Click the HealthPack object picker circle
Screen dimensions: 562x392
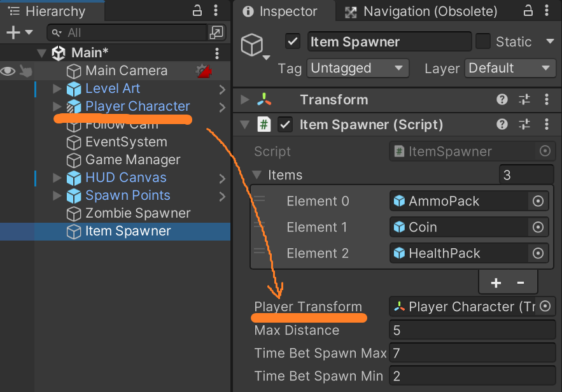click(538, 253)
